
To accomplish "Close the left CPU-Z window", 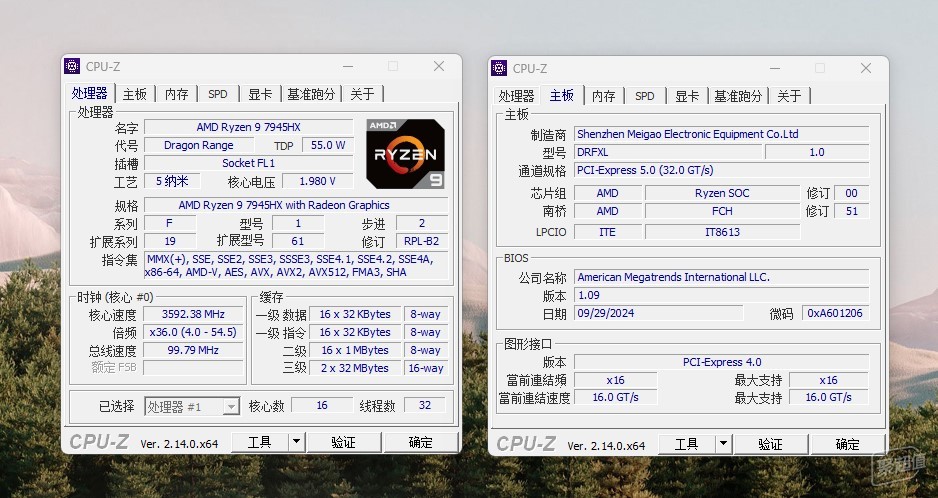I will click(x=439, y=66).
